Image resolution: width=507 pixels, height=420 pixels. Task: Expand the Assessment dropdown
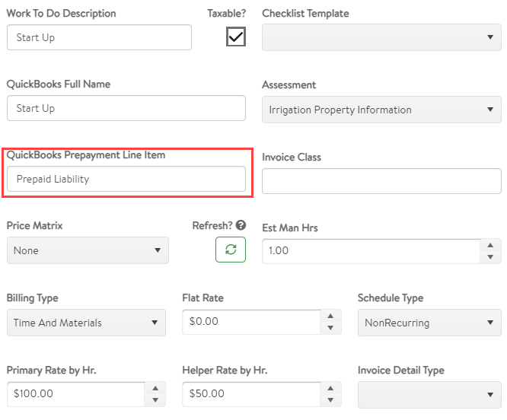[381, 110]
